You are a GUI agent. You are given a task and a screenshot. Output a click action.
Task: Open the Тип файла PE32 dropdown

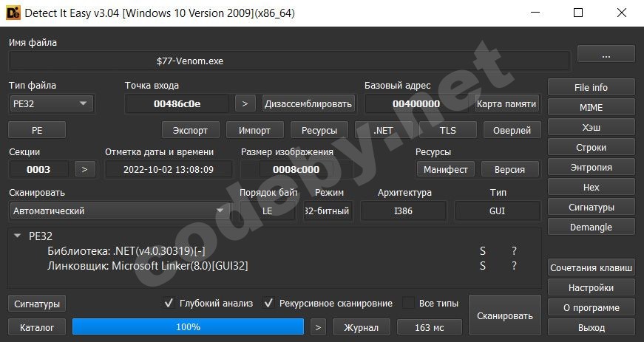click(x=51, y=103)
